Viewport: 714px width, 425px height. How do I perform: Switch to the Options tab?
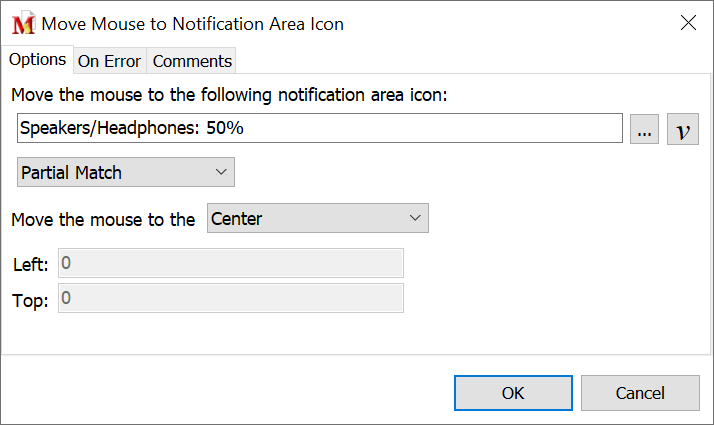[x=37, y=60]
